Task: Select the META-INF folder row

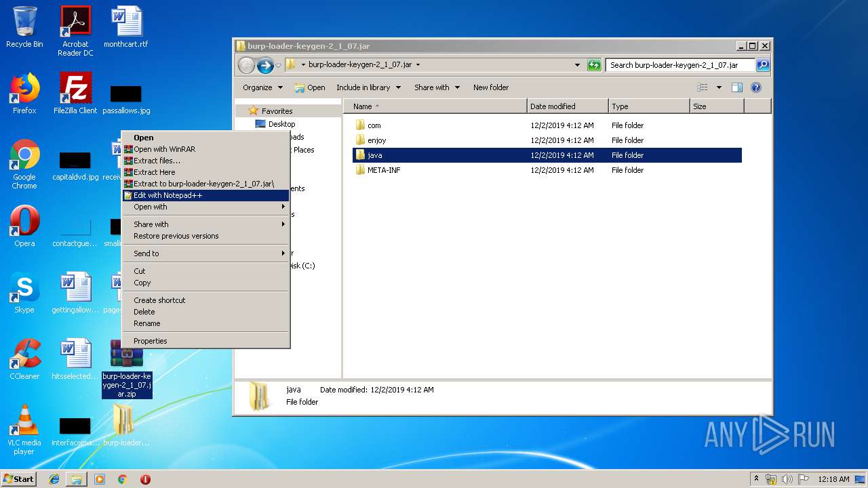Action: click(547, 170)
